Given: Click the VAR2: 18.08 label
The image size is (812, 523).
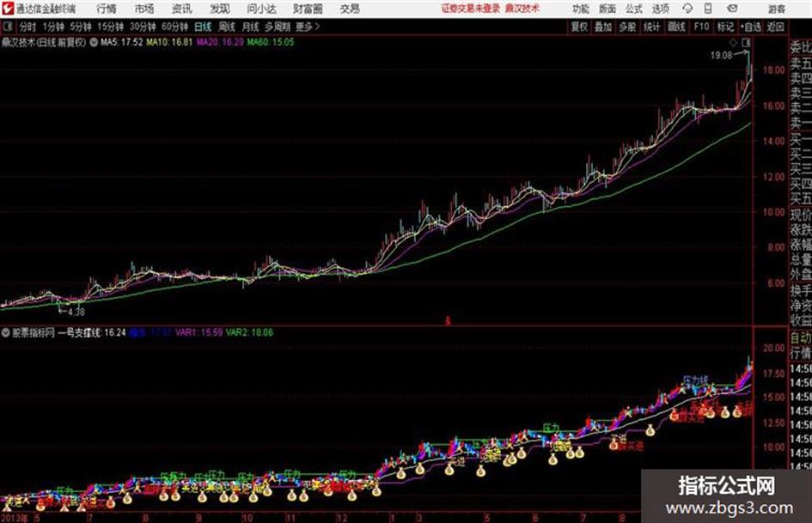Looking at the screenshot, I should pos(249,332).
